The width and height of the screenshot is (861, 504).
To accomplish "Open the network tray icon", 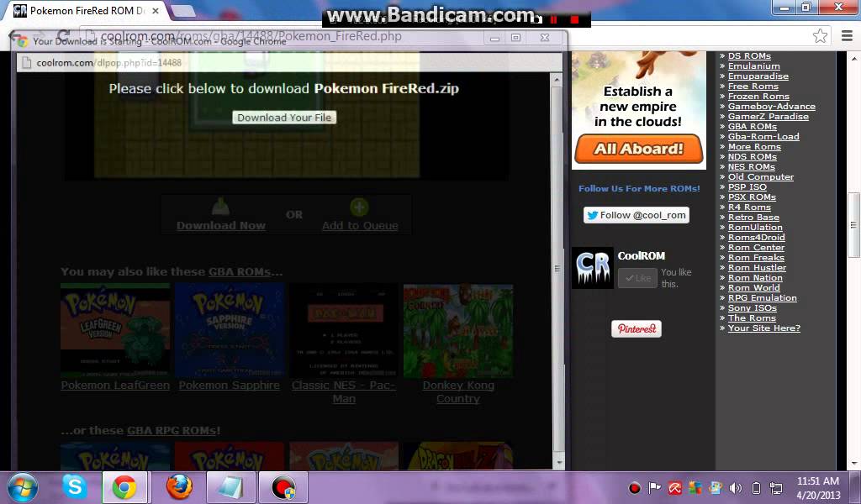I will pyautogui.click(x=775, y=487).
